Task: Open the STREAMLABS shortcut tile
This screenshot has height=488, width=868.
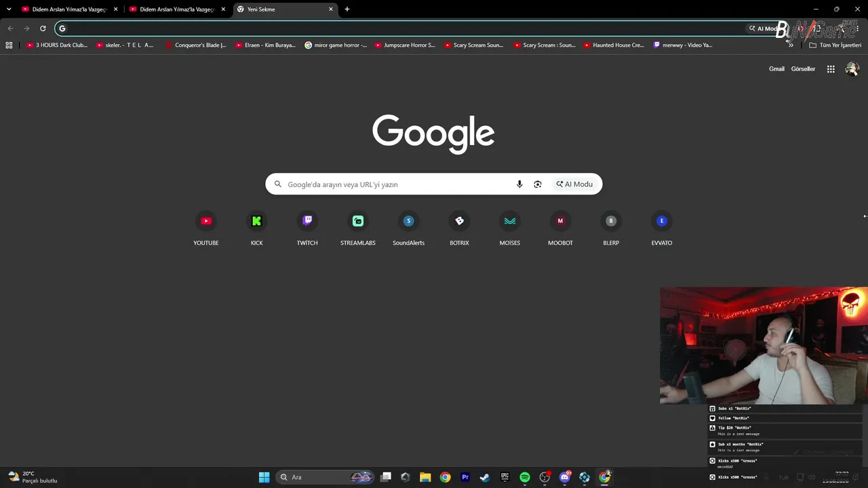Action: (358, 229)
